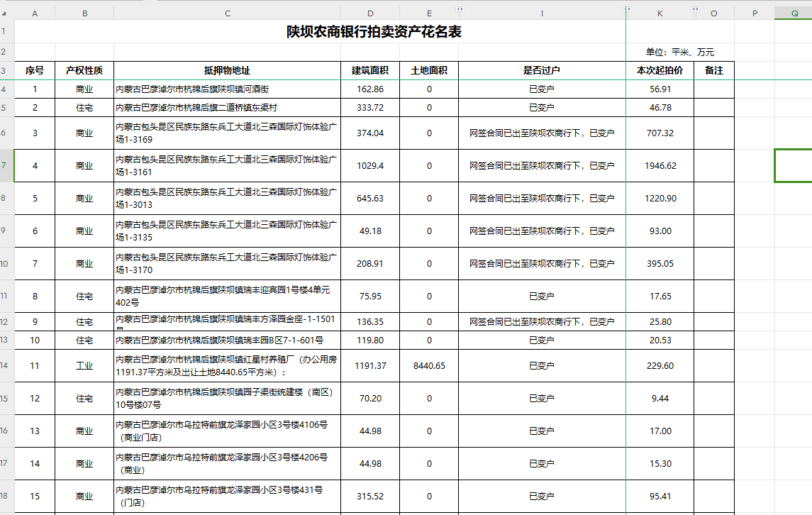Click the 是否过户 header cell
This screenshot has height=515, width=812.
point(543,70)
